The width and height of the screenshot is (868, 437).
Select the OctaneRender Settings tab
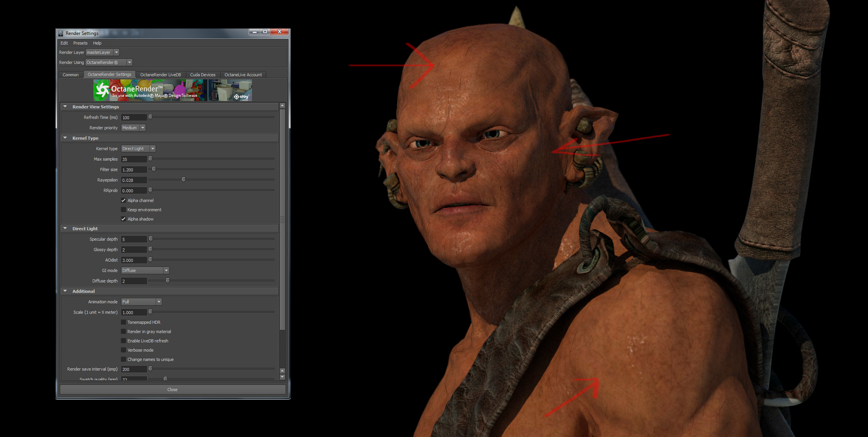point(109,74)
